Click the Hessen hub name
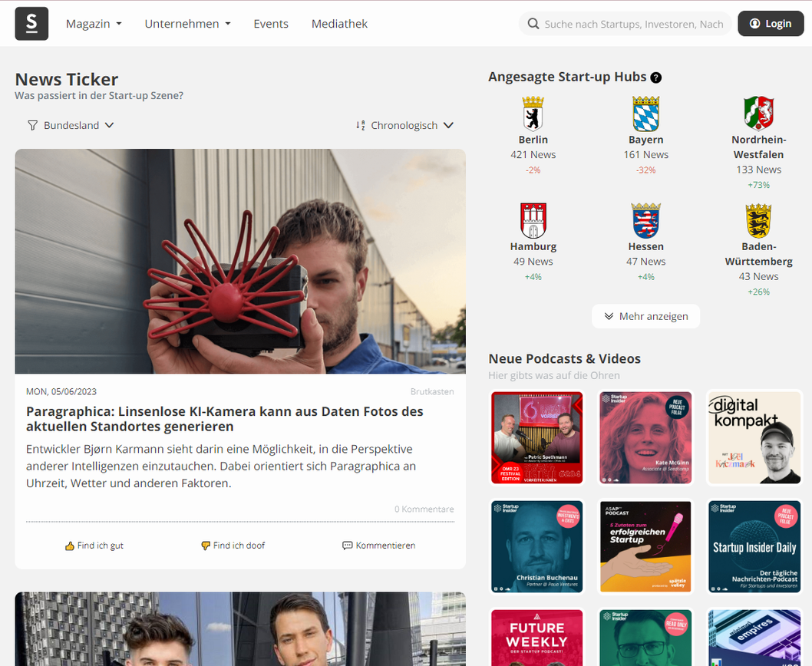The width and height of the screenshot is (812, 666). (645, 247)
